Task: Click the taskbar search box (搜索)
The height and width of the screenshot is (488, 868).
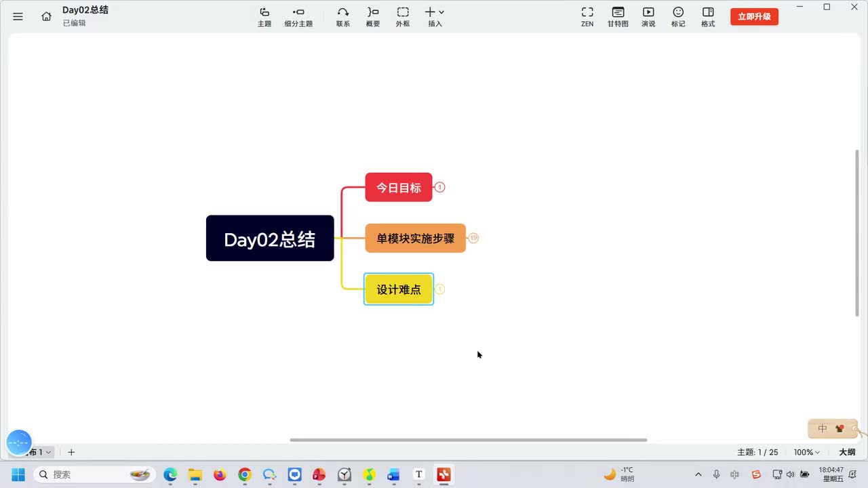Action: [94, 474]
